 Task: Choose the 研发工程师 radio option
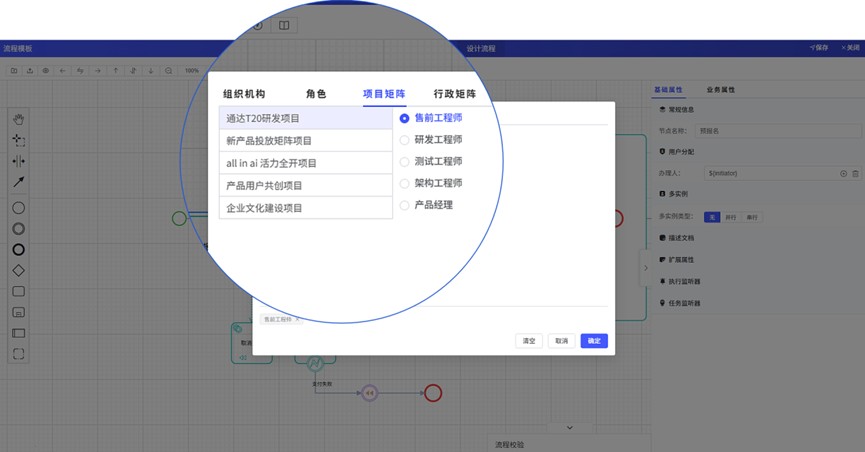pyautogui.click(x=405, y=140)
